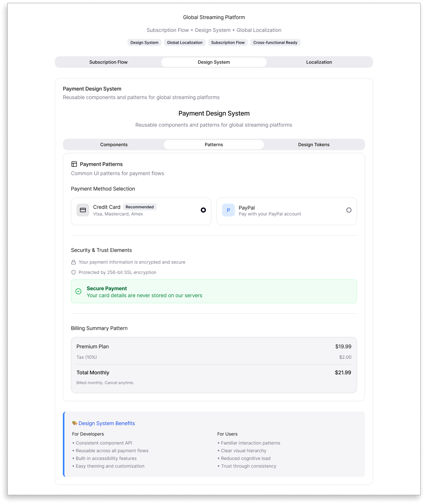Switch to the Subscription Flow tab

pos(108,62)
